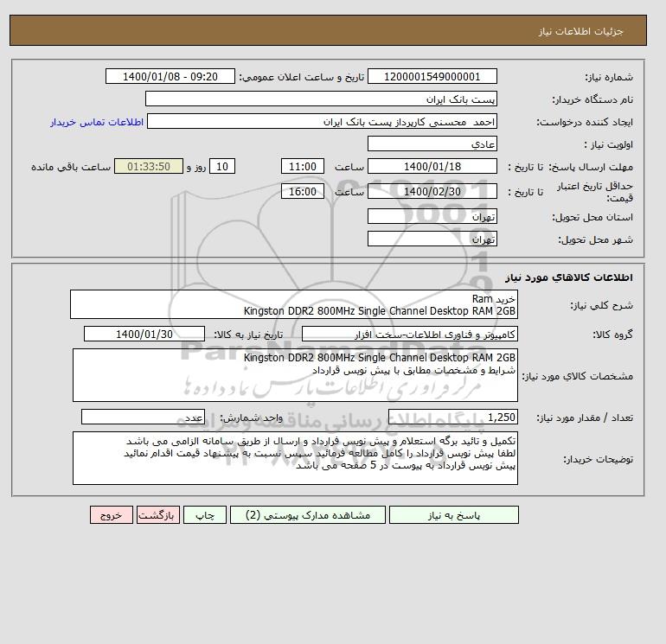Click the مهلت ارسال پاسخ label
This screenshot has height=644, width=666.
591,167
